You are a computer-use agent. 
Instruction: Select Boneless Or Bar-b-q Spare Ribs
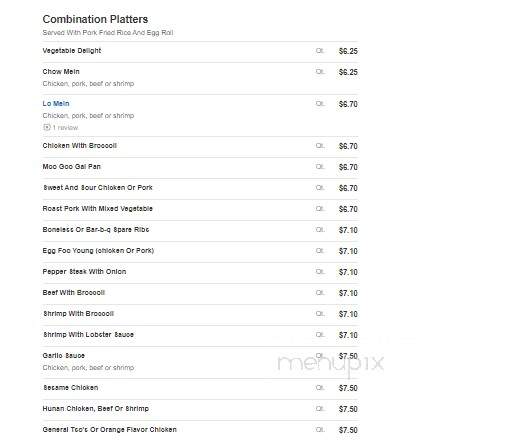(x=96, y=230)
